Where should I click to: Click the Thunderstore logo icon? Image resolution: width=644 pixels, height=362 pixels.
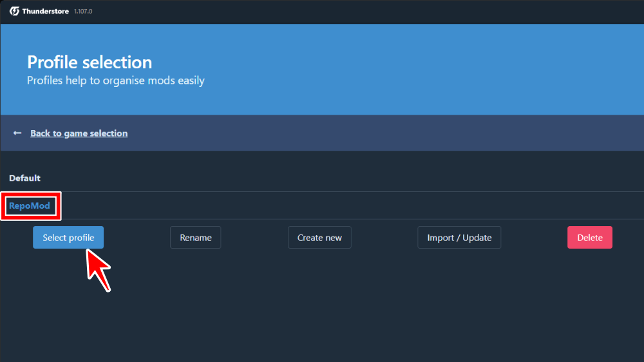pyautogui.click(x=14, y=11)
